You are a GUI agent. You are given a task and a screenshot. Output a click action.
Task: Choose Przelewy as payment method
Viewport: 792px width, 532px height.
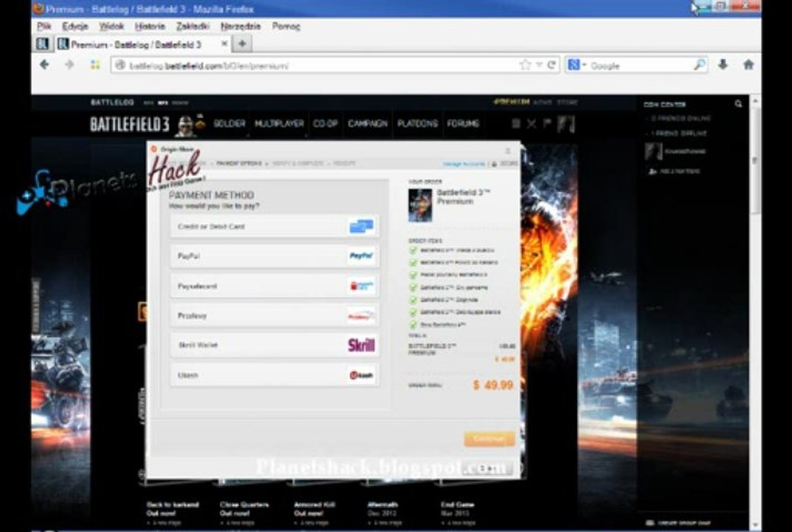[x=275, y=316]
